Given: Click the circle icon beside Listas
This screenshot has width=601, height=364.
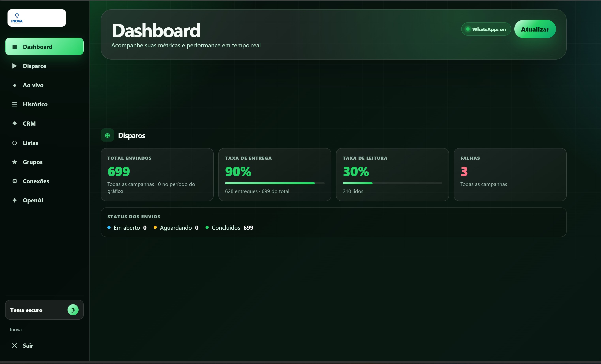Looking at the screenshot, I should [x=15, y=143].
